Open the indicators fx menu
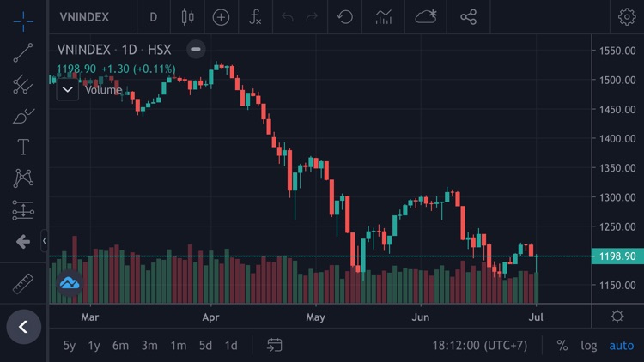 click(x=255, y=16)
